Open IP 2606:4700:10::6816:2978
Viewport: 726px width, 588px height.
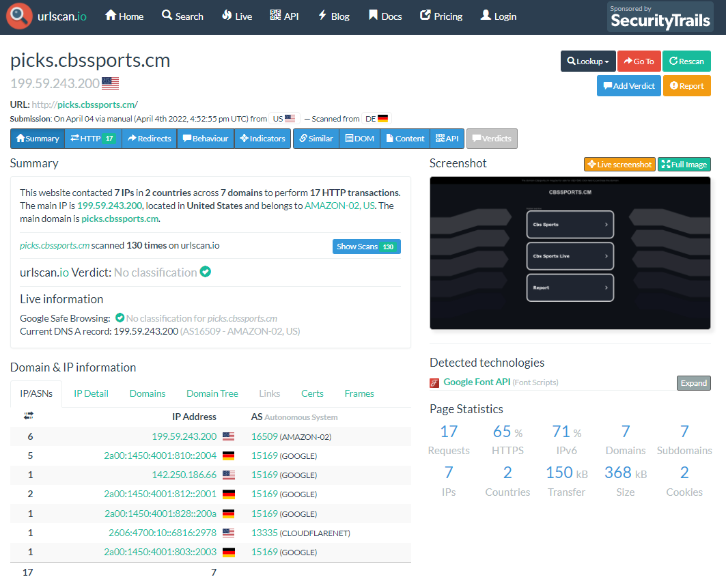(x=163, y=533)
